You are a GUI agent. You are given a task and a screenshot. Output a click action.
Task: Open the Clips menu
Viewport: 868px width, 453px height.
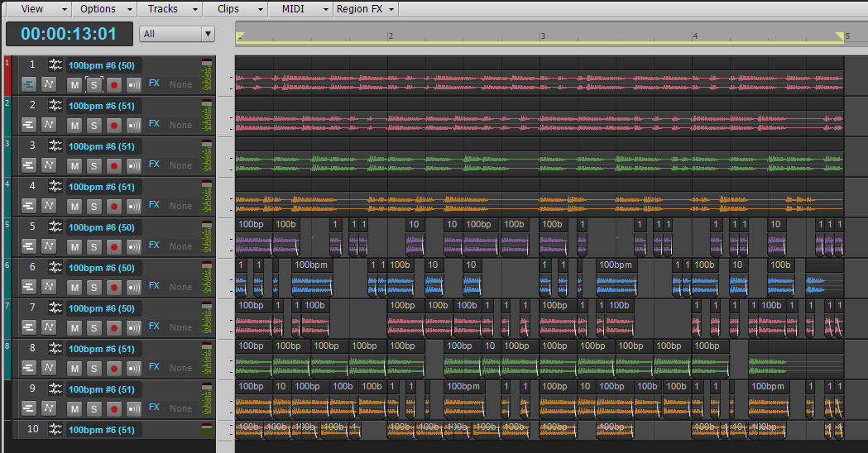pos(234,9)
